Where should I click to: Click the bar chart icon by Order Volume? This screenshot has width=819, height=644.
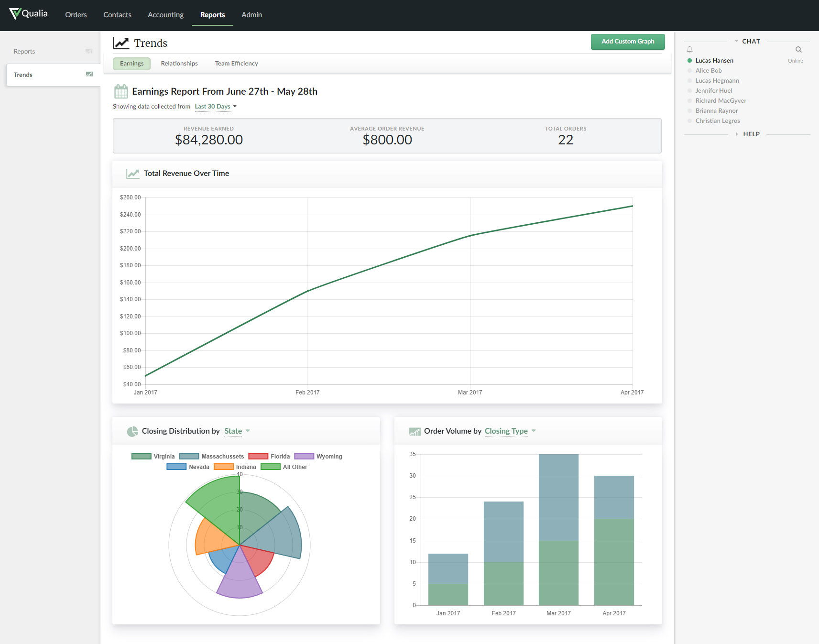(x=415, y=431)
